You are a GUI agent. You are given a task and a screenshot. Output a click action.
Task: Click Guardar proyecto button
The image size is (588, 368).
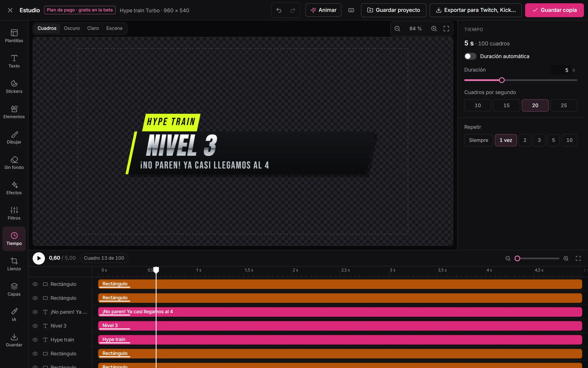(393, 10)
